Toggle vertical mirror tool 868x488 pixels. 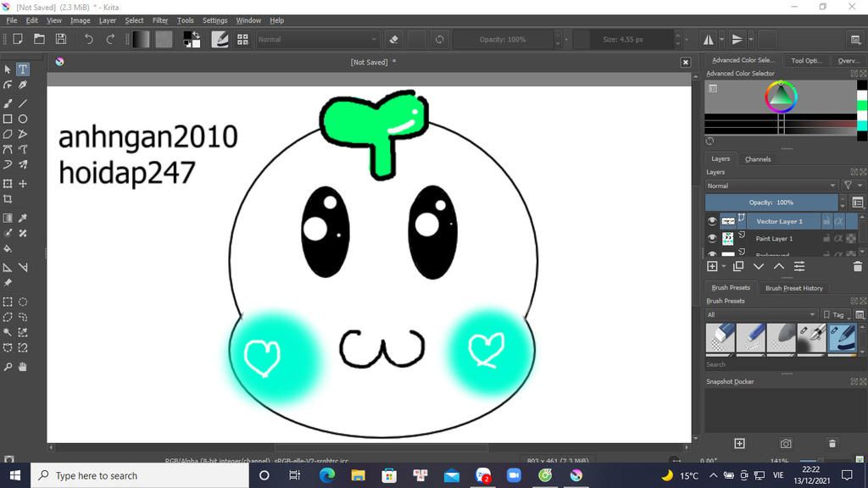point(737,39)
